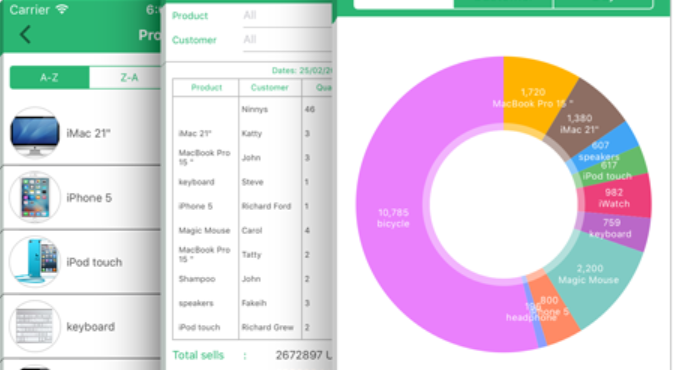Select the brown iMac 21" chart slice
The width and height of the screenshot is (673, 370).
[x=580, y=124]
